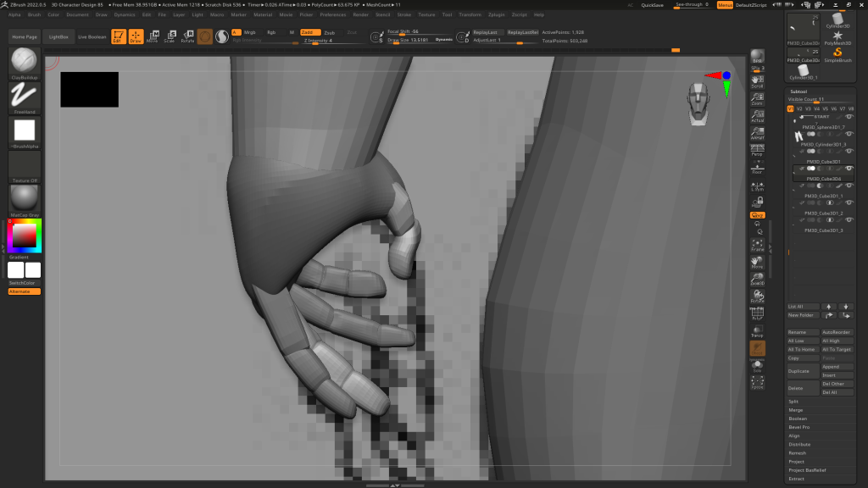Hide PM3D_Sphere3D1_7 subtool with eye icon

pyautogui.click(x=849, y=134)
